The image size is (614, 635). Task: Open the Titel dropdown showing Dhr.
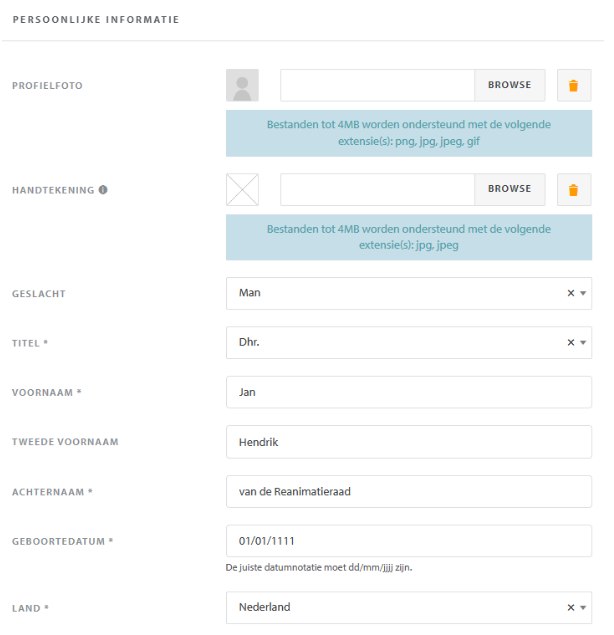[400, 343]
